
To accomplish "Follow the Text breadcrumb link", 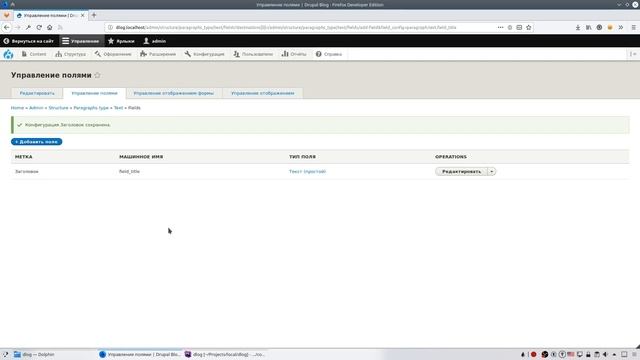I will (118, 108).
